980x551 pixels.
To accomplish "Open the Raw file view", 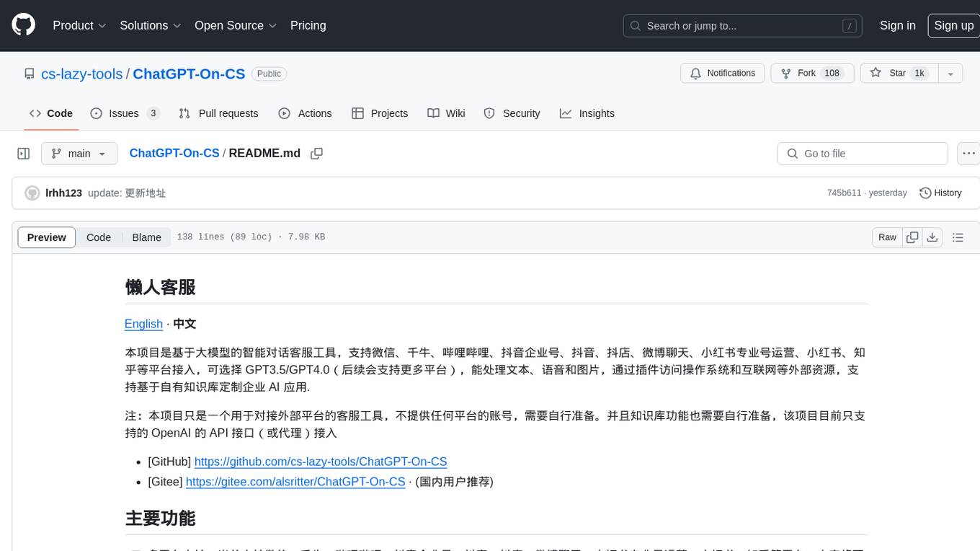I will click(887, 237).
